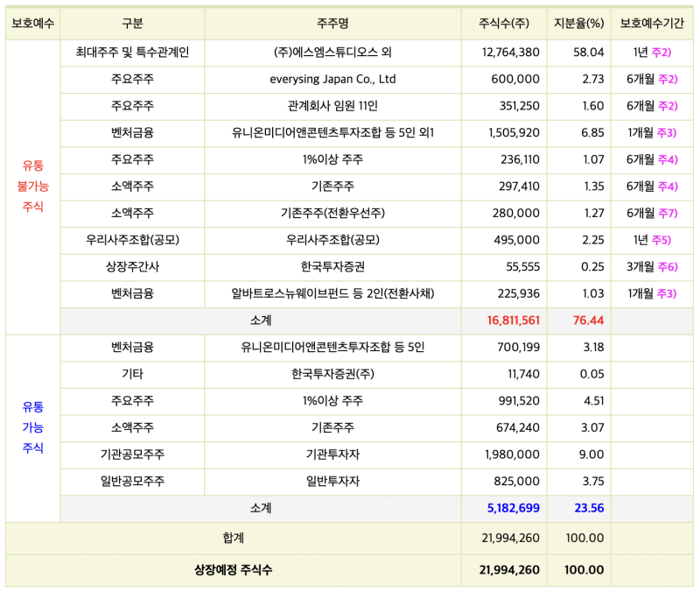Screen dimensions: 700x592
Task: Click the 225,936 share count
Action: [519, 294]
